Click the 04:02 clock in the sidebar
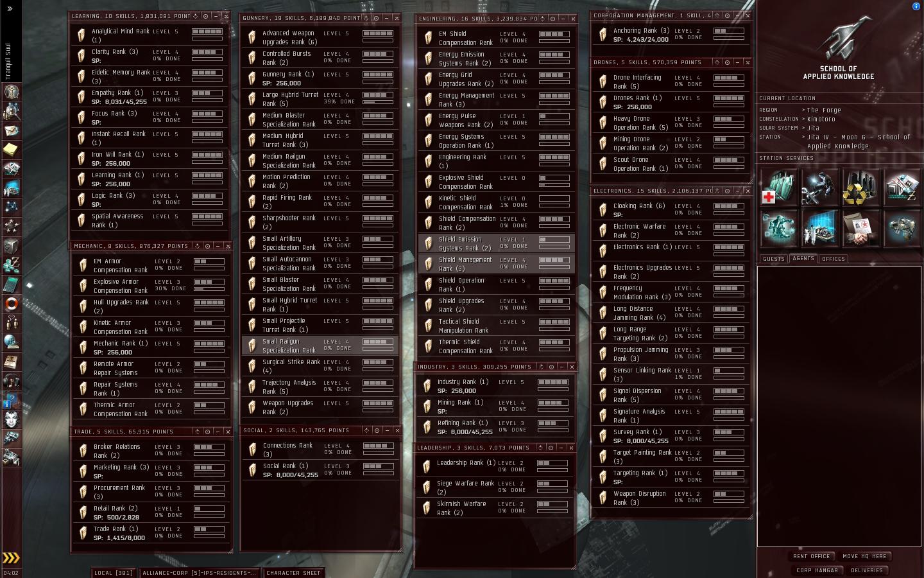The image size is (924, 578). click(x=11, y=573)
